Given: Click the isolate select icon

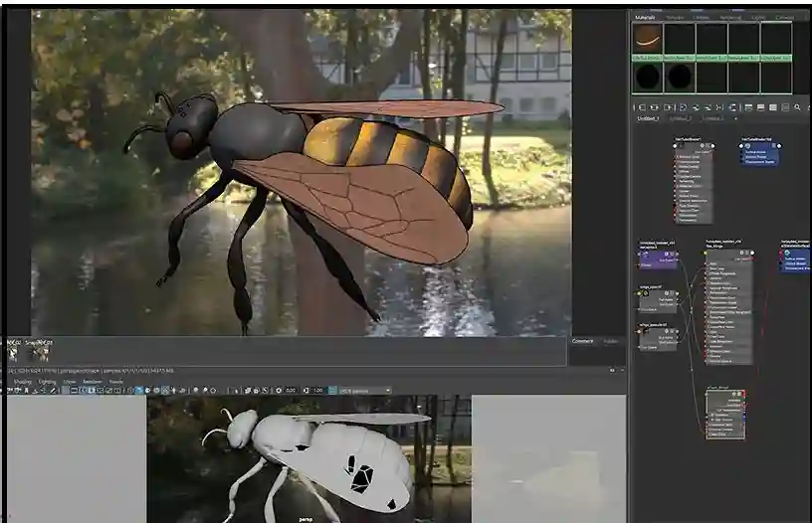Looking at the screenshot, I should click(236, 391).
